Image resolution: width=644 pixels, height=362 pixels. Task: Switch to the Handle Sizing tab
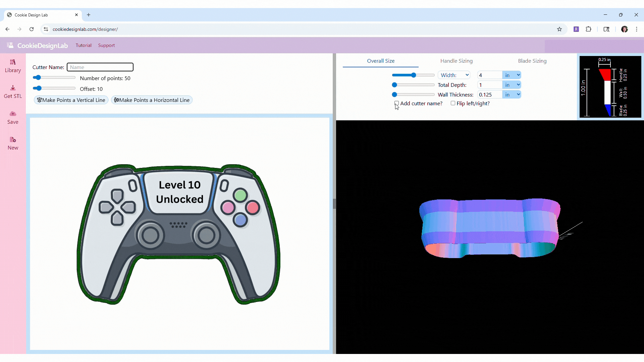coord(457,61)
